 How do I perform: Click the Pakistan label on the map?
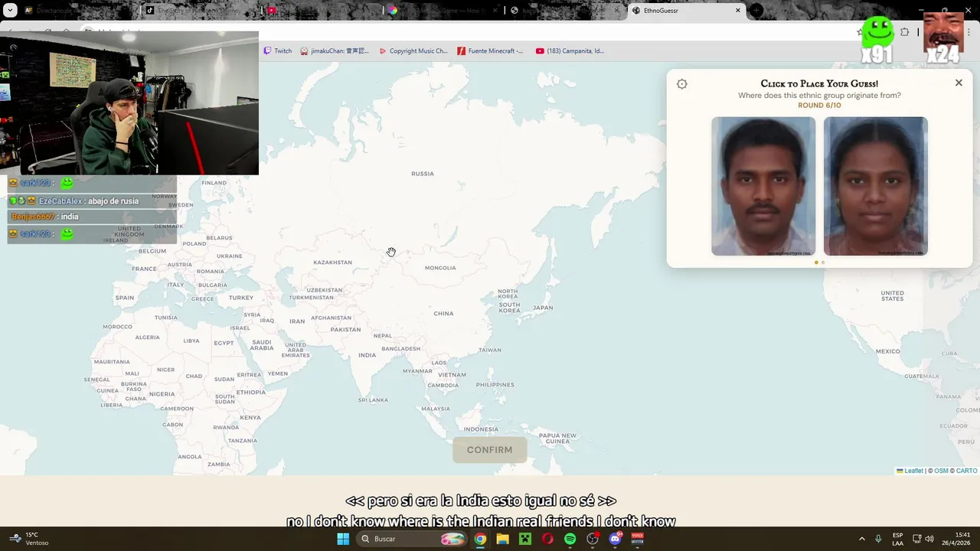[x=345, y=330]
